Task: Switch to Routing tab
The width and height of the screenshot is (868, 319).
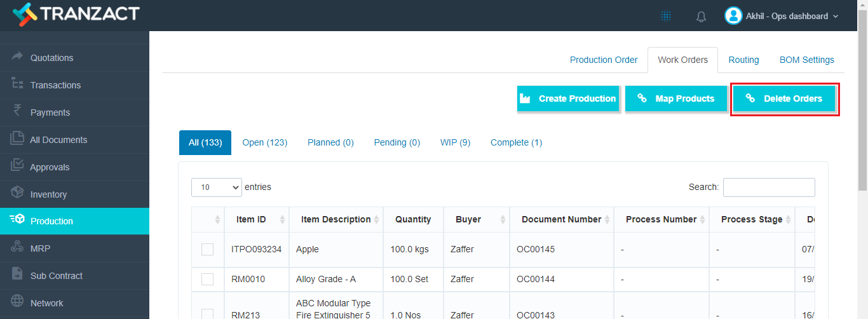Action: coord(743,60)
